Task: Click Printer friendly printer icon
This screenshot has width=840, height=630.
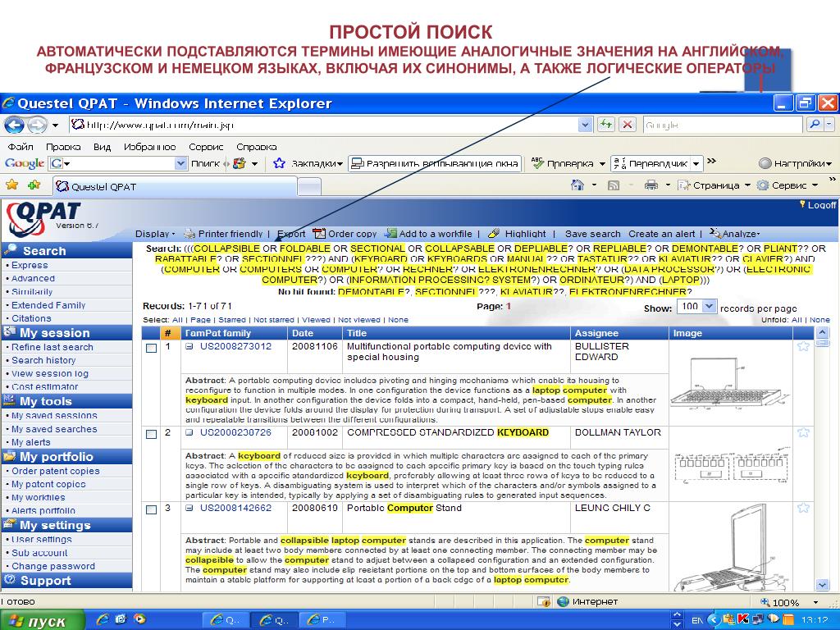Action: coord(189,234)
